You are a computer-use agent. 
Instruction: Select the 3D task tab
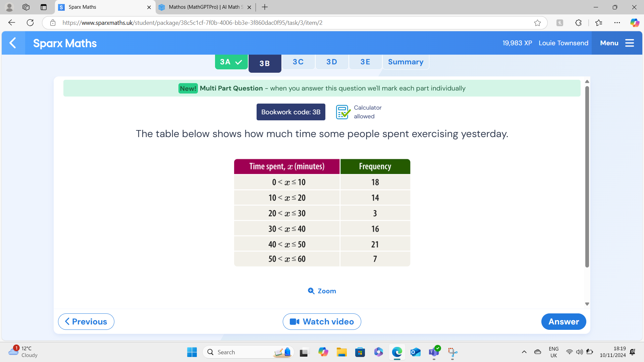click(332, 62)
